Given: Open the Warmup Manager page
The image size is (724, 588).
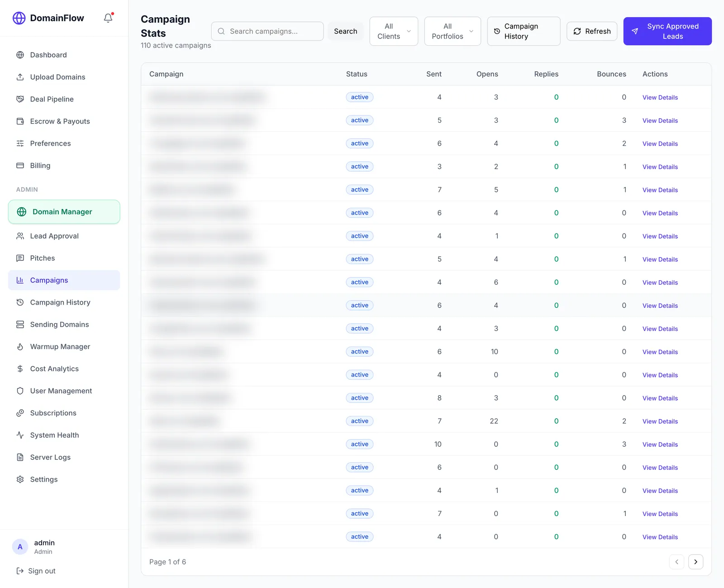Looking at the screenshot, I should [x=64, y=347].
